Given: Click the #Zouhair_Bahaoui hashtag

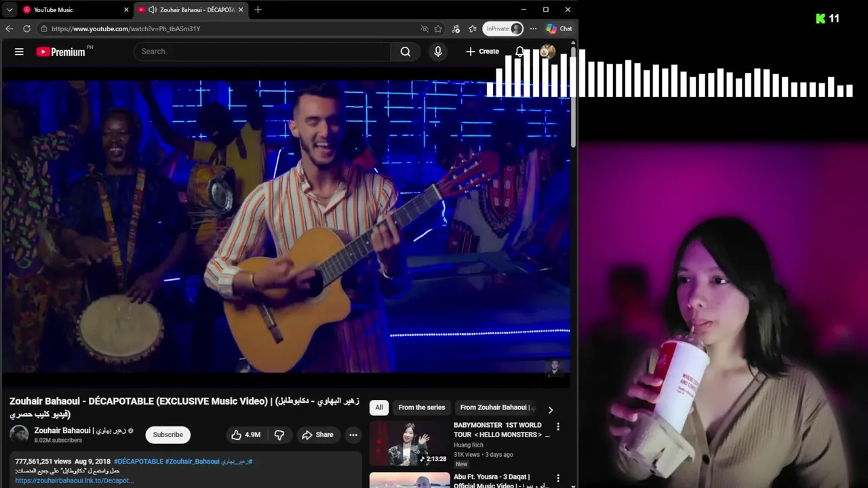Looking at the screenshot, I should pyautogui.click(x=192, y=462).
